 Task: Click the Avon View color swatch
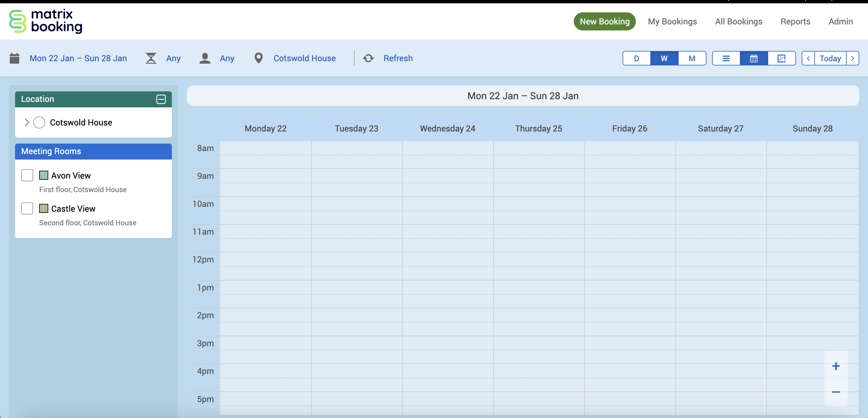click(43, 175)
